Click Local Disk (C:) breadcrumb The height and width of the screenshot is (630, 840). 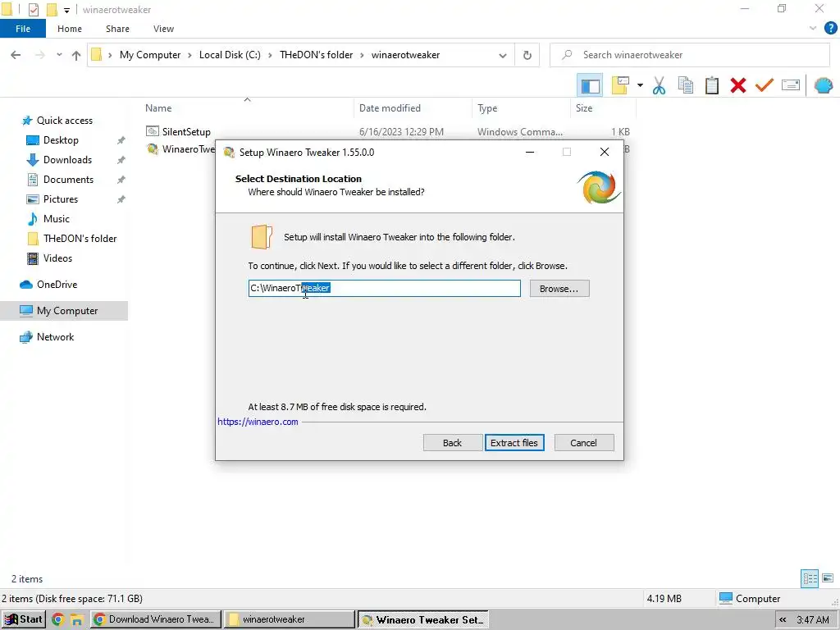point(230,55)
